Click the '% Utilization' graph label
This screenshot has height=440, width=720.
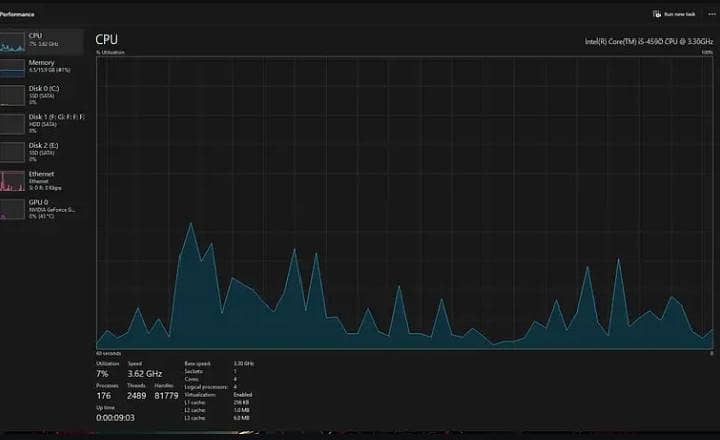110,52
